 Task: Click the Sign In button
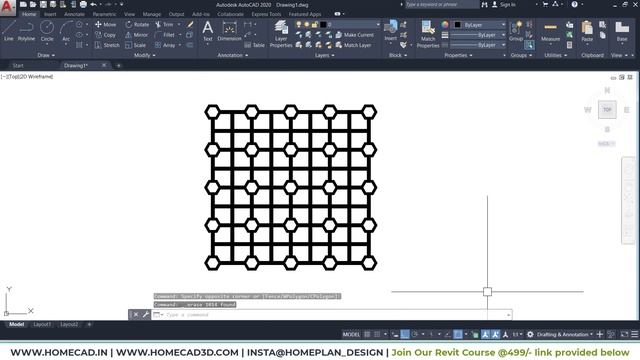503,4
